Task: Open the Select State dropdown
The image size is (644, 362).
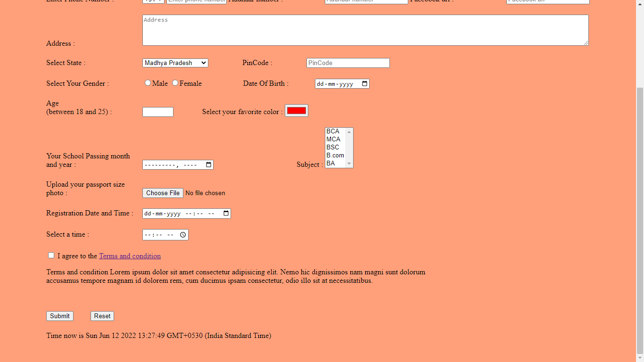Action: coord(175,63)
